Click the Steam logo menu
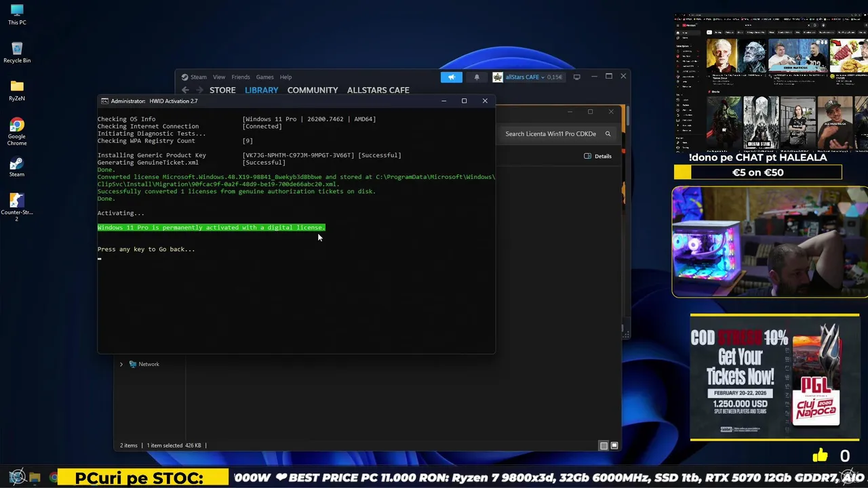This screenshot has width=868, height=488. 194,77
